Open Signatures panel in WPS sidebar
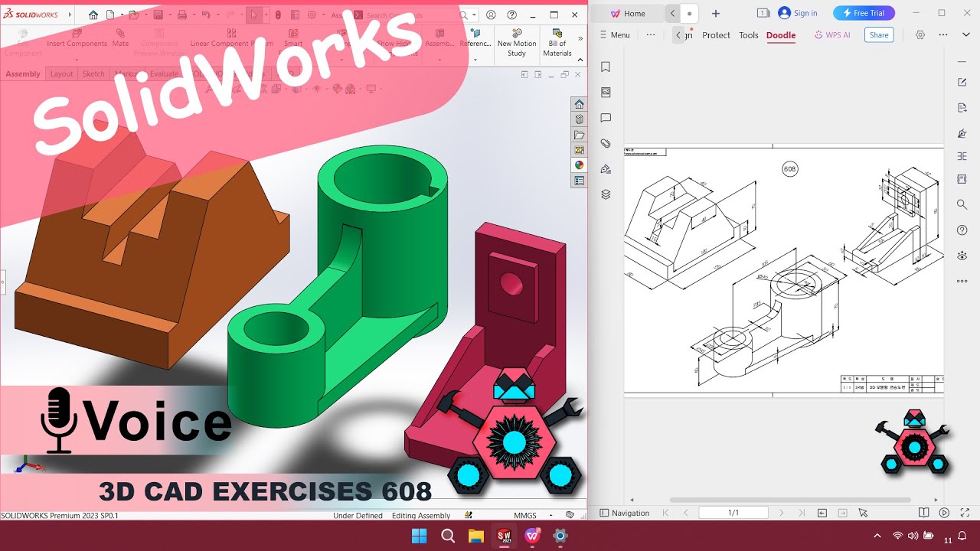980x551 pixels. click(606, 169)
